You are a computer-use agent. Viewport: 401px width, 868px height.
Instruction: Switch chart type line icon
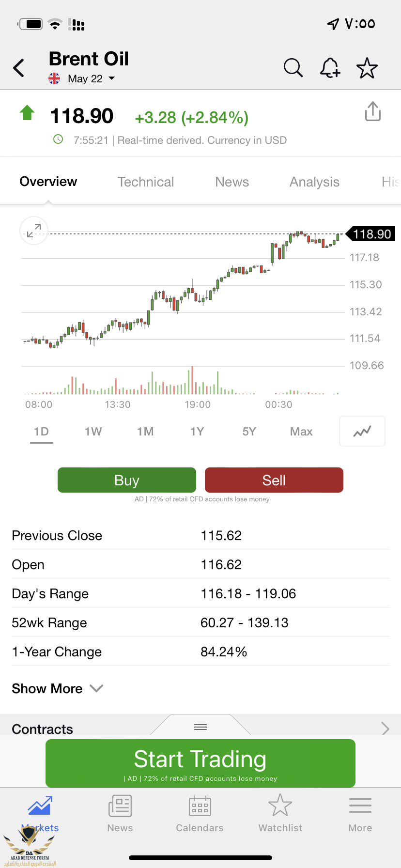(362, 431)
